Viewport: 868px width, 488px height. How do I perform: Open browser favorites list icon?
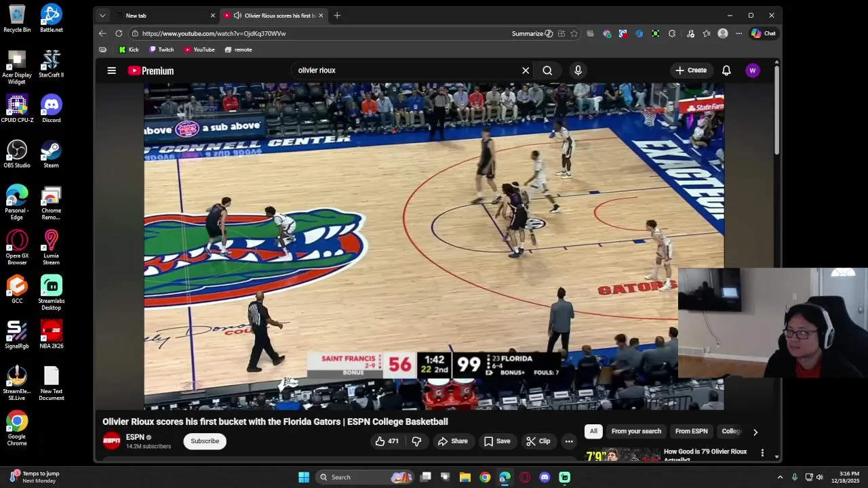(x=707, y=33)
